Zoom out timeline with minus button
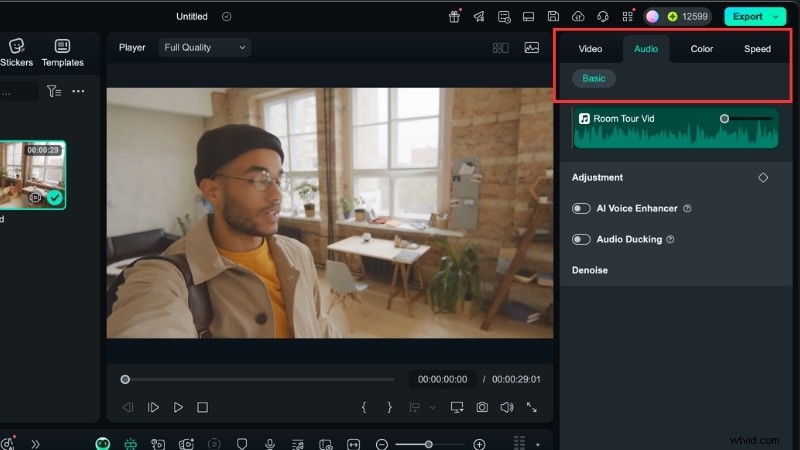 pos(382,444)
